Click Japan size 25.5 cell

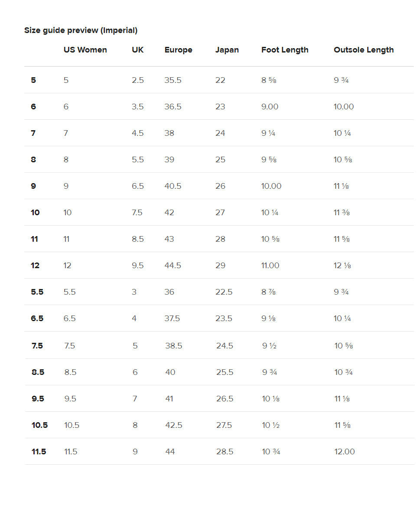(x=225, y=372)
